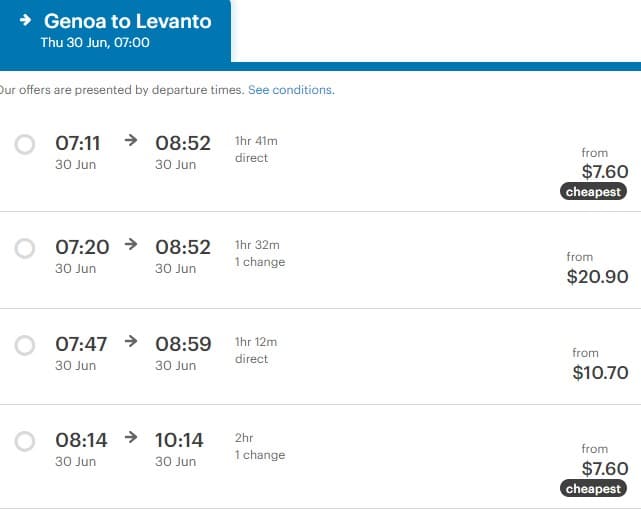
Task: Click the arrow icon beside Genoa to Levanto
Action: point(25,20)
